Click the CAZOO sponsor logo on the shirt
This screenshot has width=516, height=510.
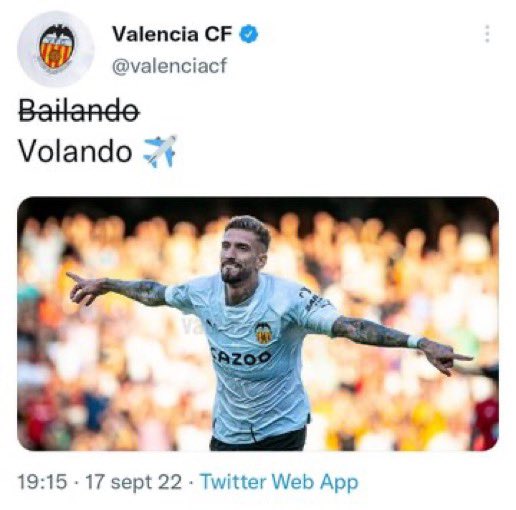pos(241,357)
